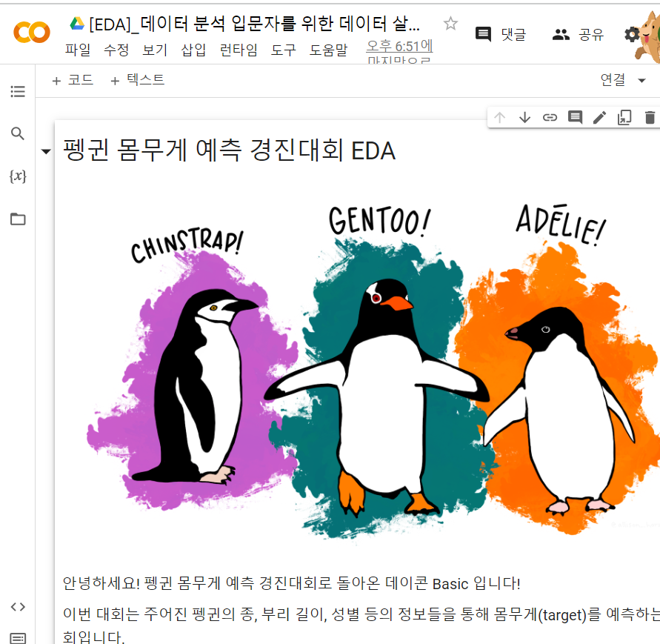This screenshot has height=644, width=660.
Task: Open the 도움말 menu
Action: pyautogui.click(x=328, y=50)
